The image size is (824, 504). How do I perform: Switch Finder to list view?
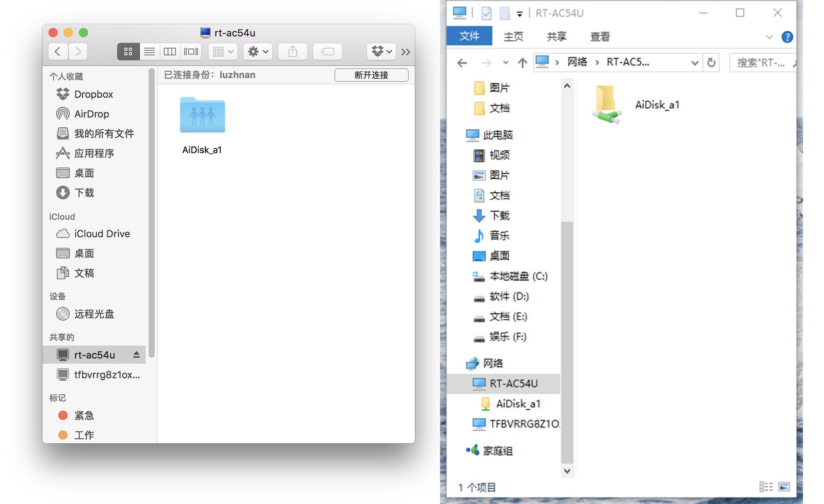149,51
